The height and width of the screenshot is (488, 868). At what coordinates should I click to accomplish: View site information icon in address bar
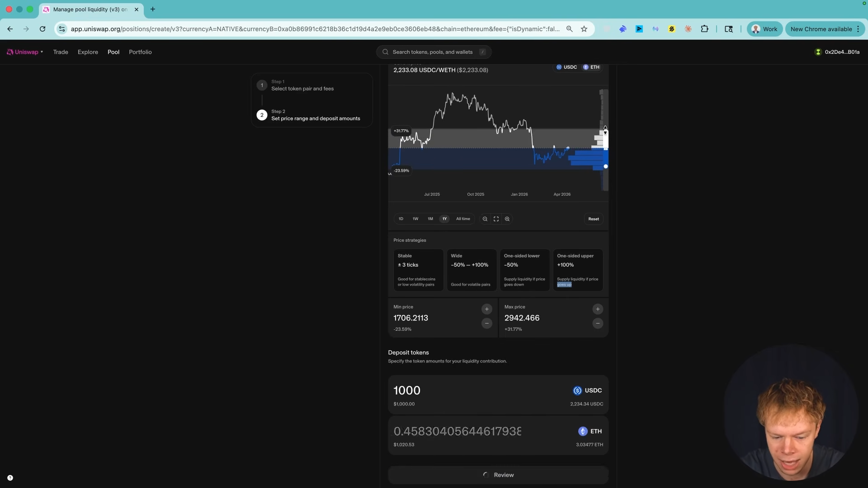[x=62, y=29]
